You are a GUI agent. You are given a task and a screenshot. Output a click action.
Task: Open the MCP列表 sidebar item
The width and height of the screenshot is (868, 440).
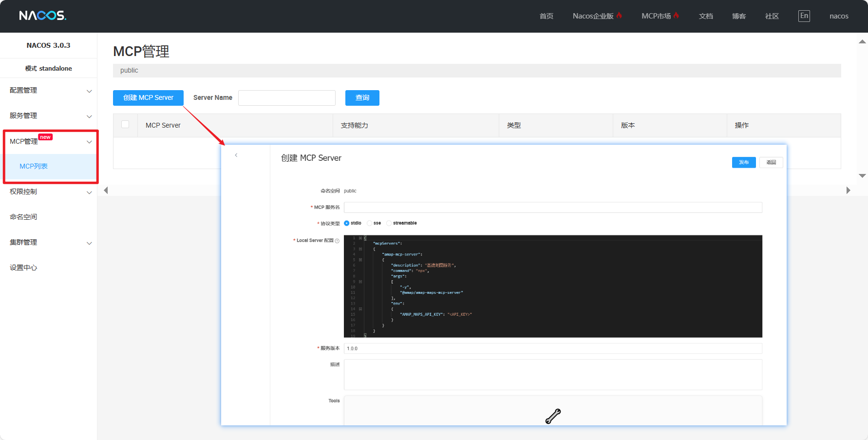coord(34,167)
